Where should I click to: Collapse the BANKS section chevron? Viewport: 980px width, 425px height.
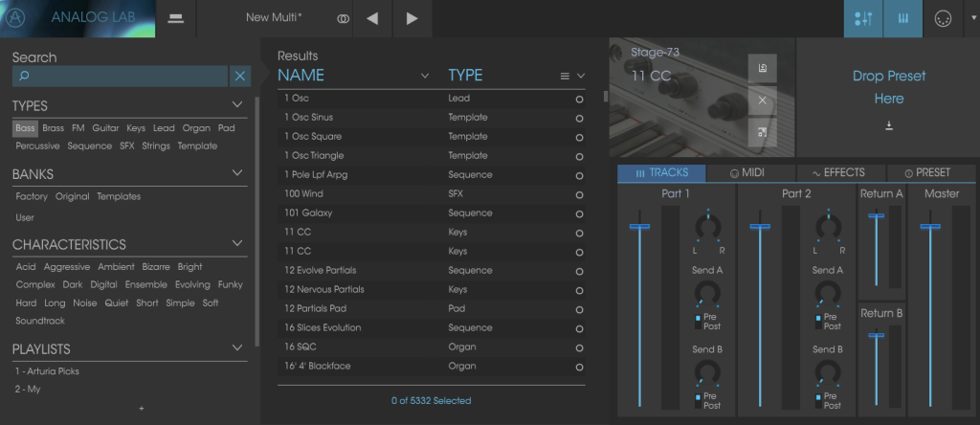237,172
